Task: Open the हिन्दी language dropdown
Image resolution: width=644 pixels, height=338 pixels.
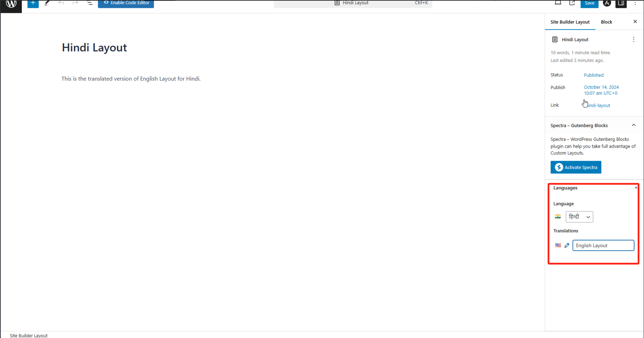Action: (x=579, y=217)
